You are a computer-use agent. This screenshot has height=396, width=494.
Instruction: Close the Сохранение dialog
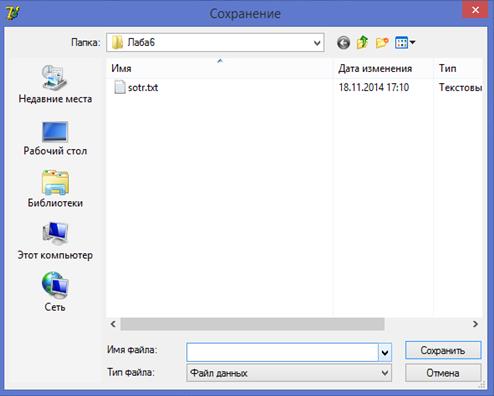475,10
